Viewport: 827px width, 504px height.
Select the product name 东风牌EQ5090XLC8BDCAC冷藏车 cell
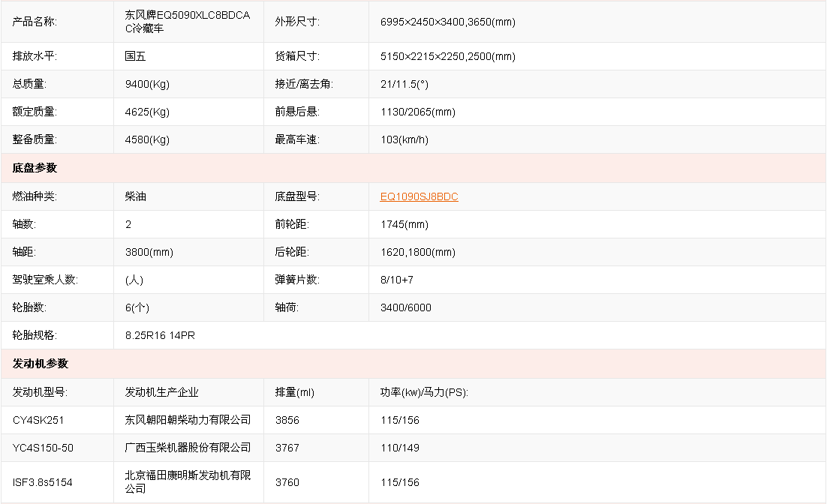[x=188, y=22]
